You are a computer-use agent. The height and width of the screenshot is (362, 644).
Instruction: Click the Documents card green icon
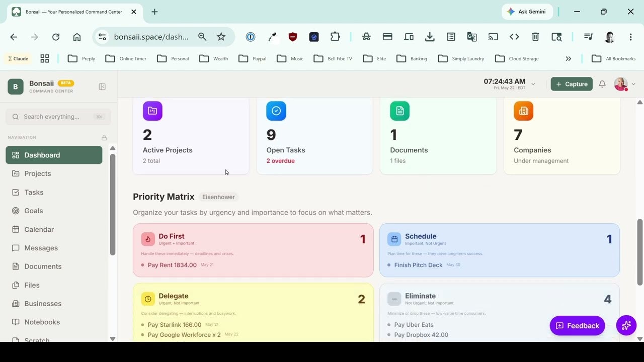(x=400, y=111)
